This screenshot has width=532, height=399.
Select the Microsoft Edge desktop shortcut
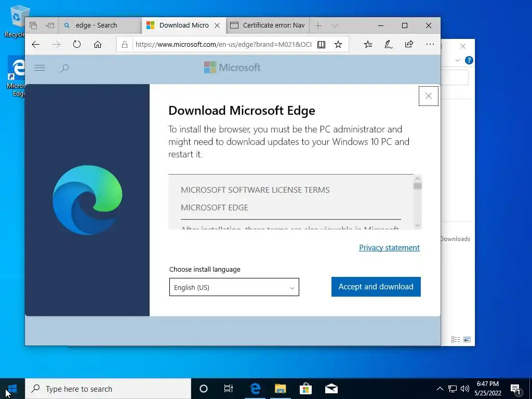16,77
